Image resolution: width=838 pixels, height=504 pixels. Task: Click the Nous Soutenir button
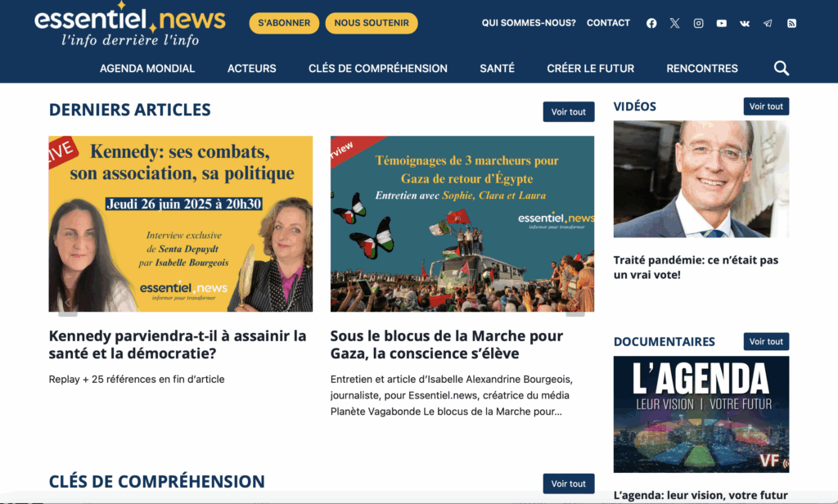pos(372,23)
